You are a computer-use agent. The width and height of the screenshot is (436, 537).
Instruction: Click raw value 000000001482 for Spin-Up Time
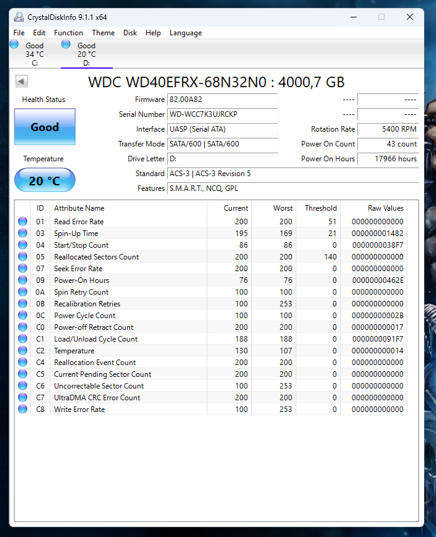[377, 233]
